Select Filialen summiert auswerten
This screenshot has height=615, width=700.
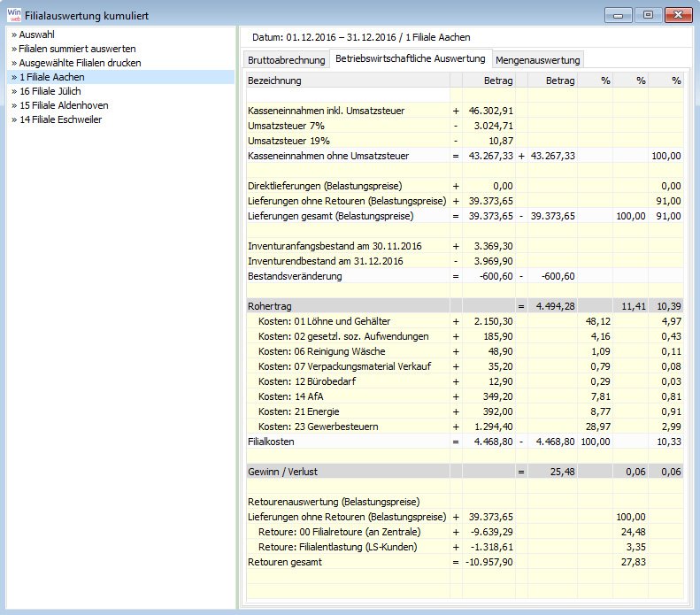coord(73,50)
